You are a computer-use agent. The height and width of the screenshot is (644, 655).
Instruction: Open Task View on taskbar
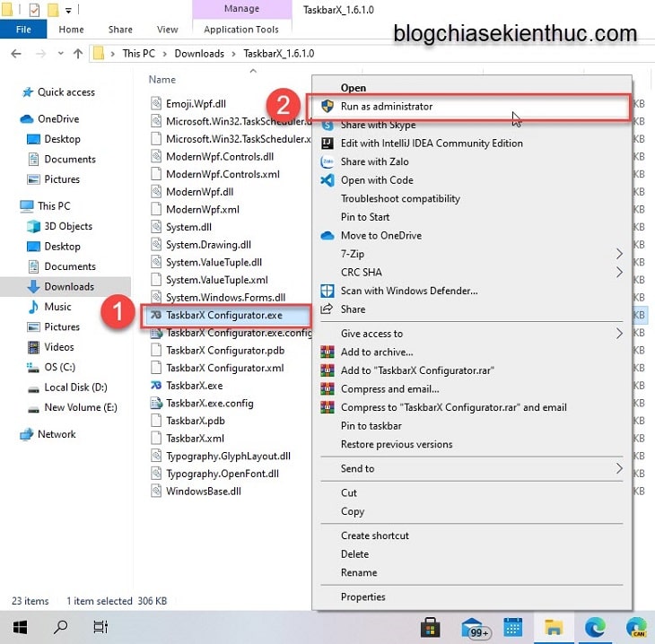100,627
